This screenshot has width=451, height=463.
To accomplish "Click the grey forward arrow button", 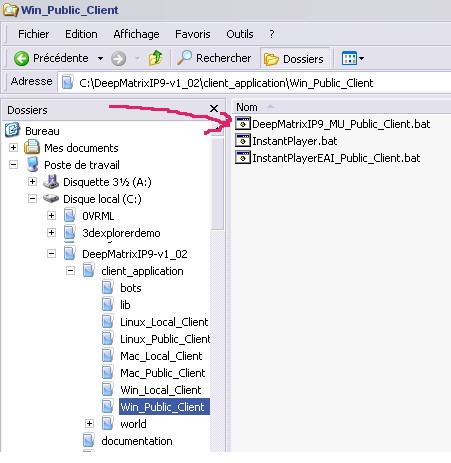I will click(118, 59).
